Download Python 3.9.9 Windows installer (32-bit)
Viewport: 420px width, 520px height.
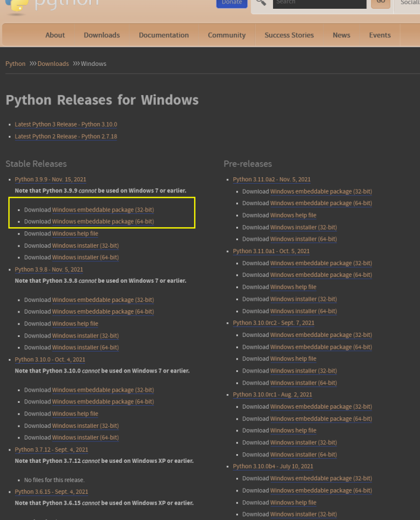point(85,246)
